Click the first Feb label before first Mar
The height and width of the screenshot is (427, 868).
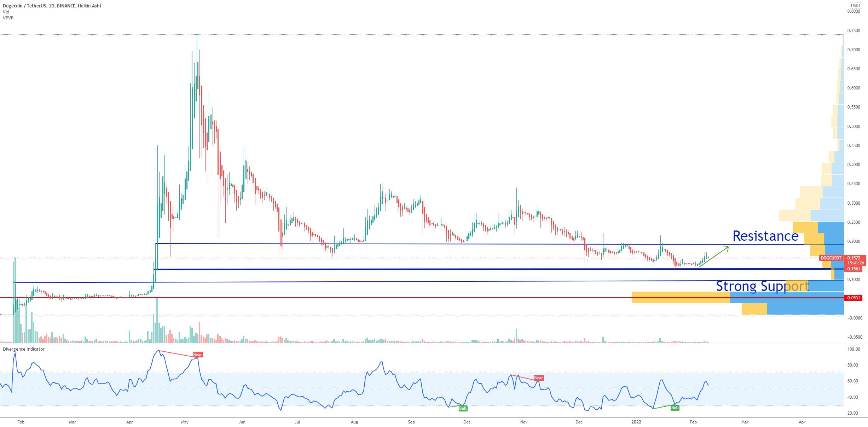(x=21, y=422)
